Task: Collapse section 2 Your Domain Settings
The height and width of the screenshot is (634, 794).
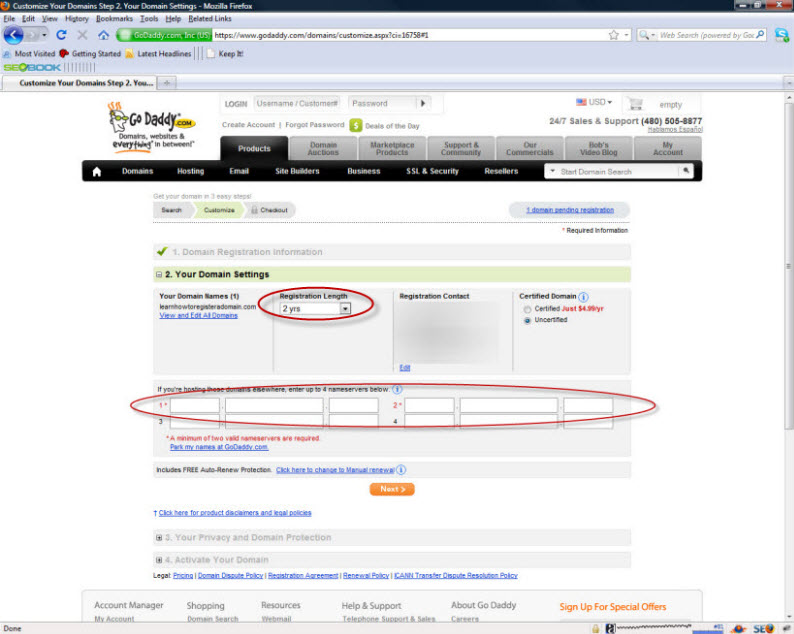Action: (159, 274)
